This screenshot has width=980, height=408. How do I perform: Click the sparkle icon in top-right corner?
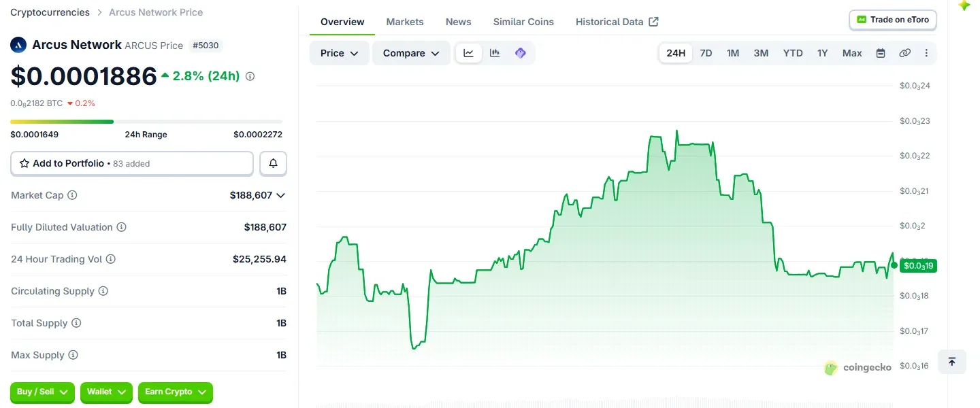[x=964, y=5]
